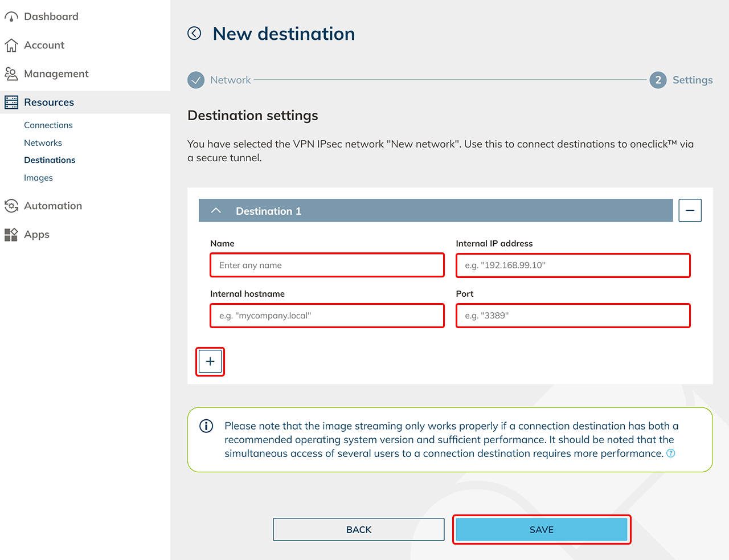Click the Apps grid icon
Screen dimensions: 729x560
pyautogui.click(x=11, y=235)
